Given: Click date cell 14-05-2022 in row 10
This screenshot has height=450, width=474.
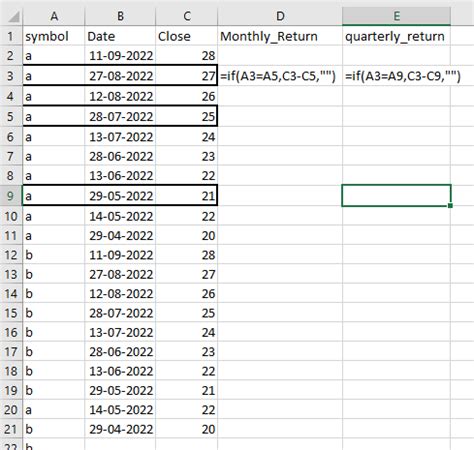Looking at the screenshot, I should point(120,216).
